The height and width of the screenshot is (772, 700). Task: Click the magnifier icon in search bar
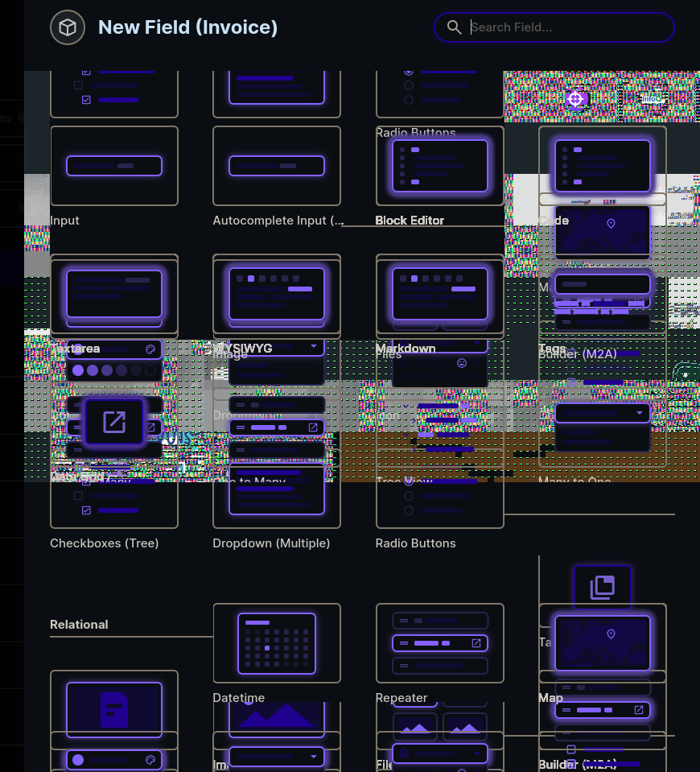[x=455, y=27]
